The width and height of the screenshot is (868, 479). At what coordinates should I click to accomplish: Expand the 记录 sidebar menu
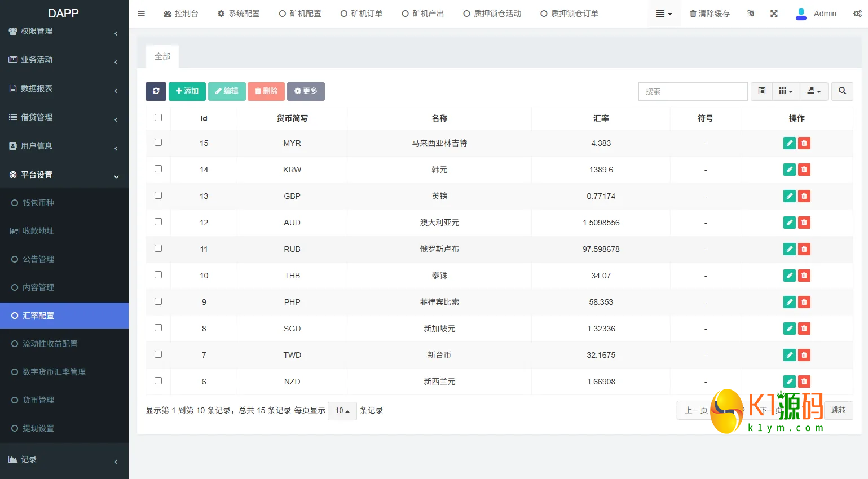64,459
